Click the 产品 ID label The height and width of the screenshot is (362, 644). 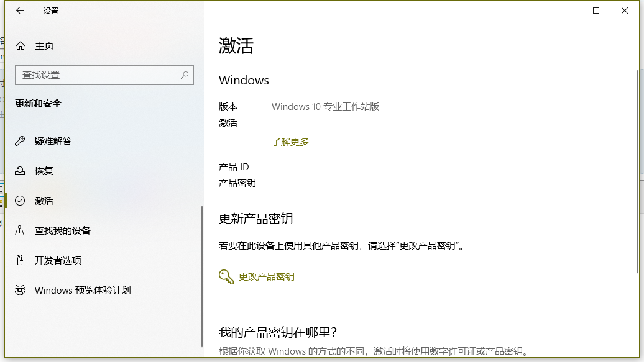coord(234,166)
